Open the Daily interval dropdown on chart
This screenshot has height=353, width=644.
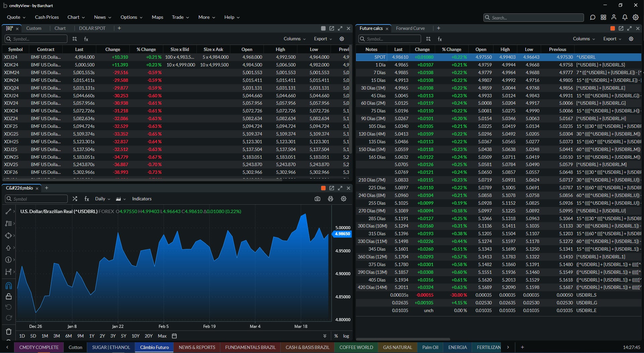point(102,199)
